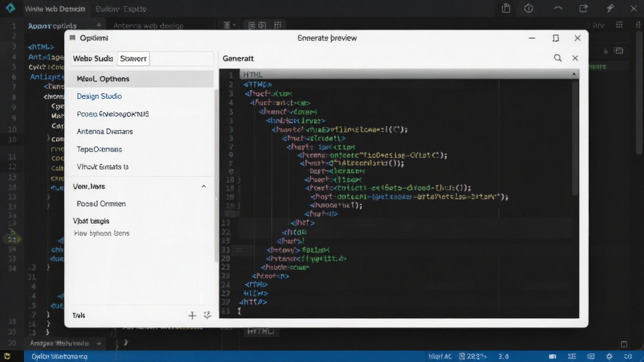Open the Eudiur Txptis menu in the title bar
Screen dimensions: 644x362
tap(121, 9)
